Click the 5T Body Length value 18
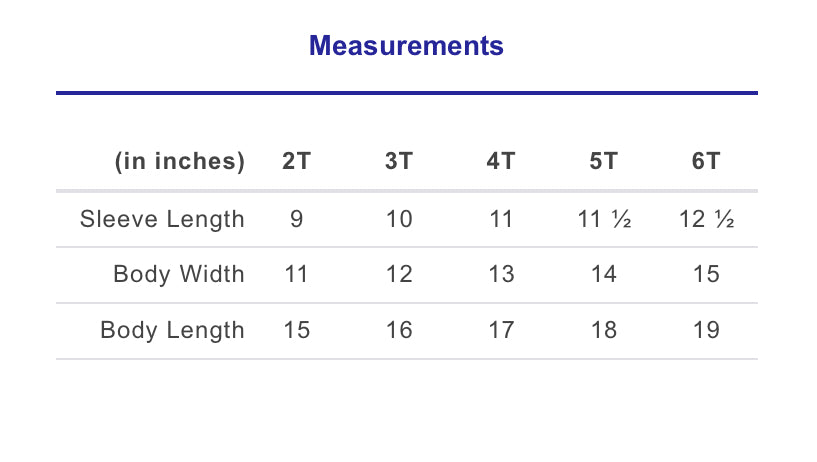This screenshot has width=817, height=462. coord(604,331)
